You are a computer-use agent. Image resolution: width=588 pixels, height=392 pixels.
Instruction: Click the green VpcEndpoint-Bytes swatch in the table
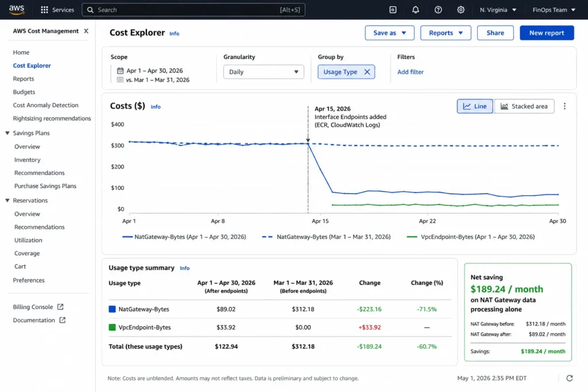[112, 327]
